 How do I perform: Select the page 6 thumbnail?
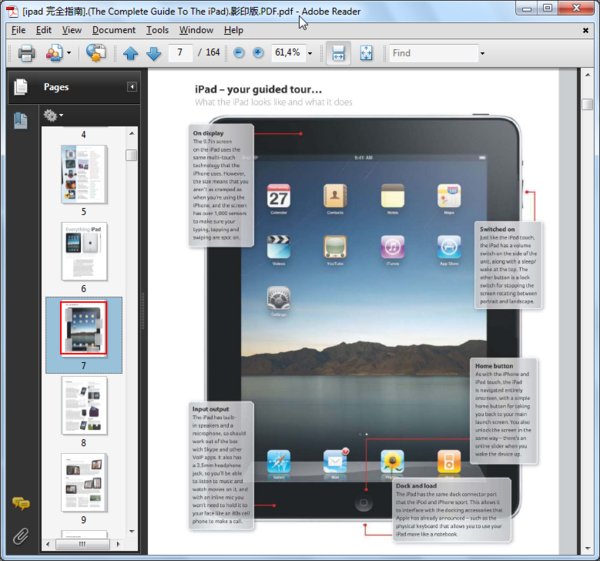84,251
